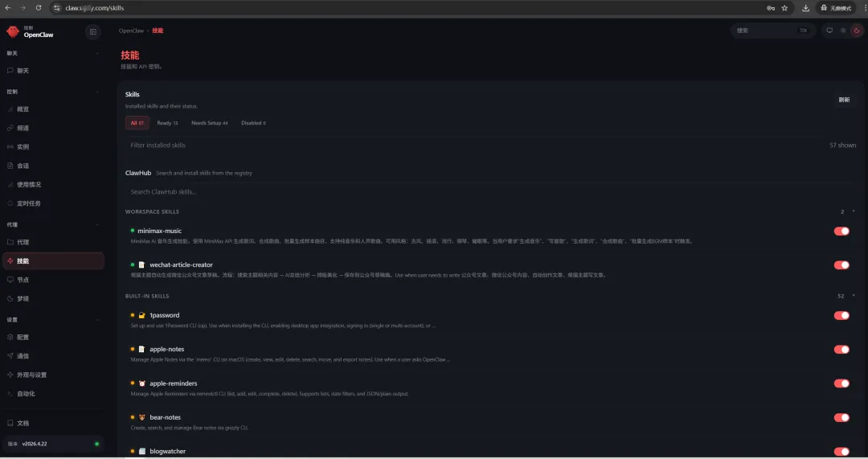The image size is (868, 459).
Task: Toggle off the 1password skill
Action: 841,316
